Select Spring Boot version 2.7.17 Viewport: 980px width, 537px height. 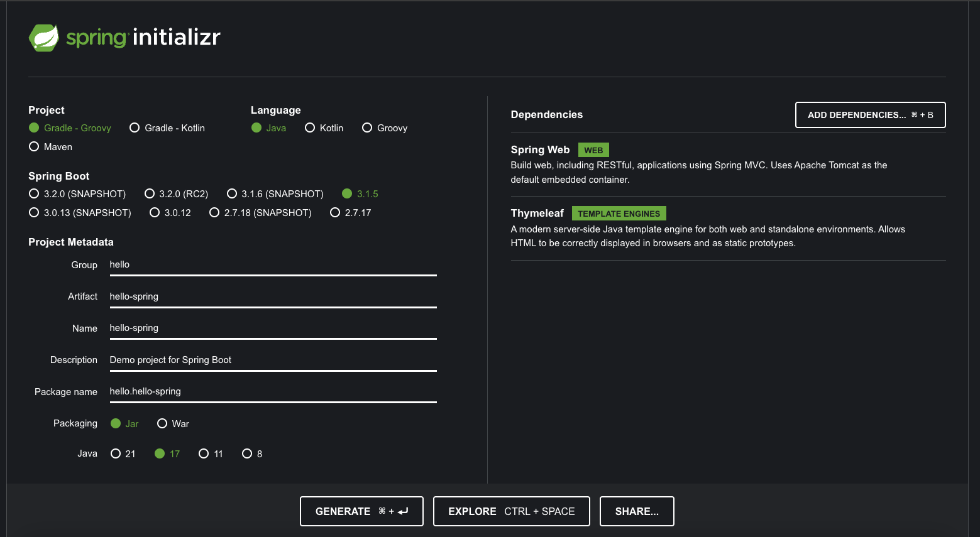tap(351, 213)
